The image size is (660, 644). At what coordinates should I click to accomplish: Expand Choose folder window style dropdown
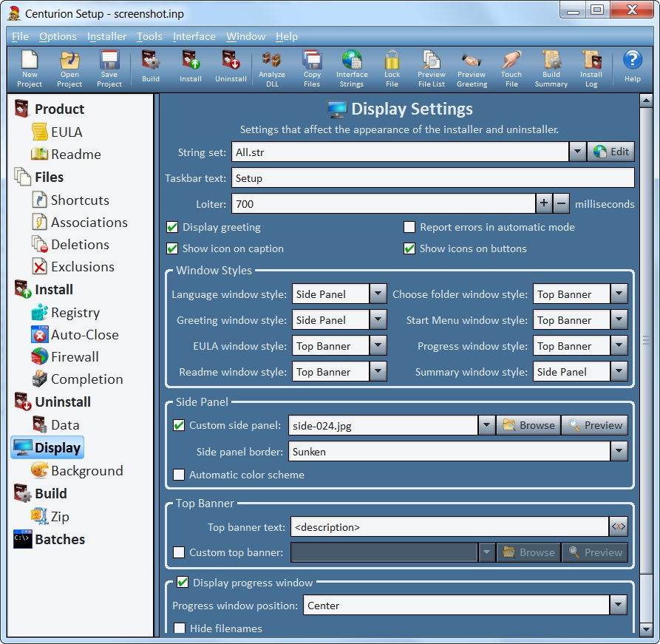tap(619, 294)
